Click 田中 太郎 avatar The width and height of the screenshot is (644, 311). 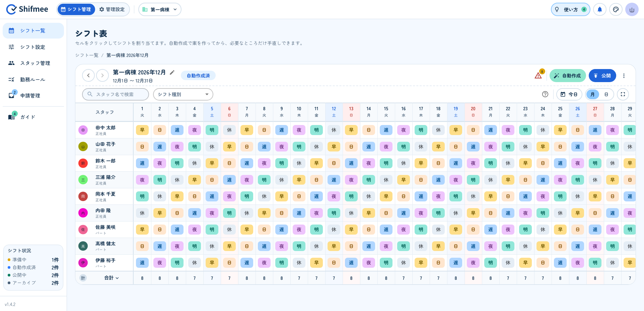[83, 130]
